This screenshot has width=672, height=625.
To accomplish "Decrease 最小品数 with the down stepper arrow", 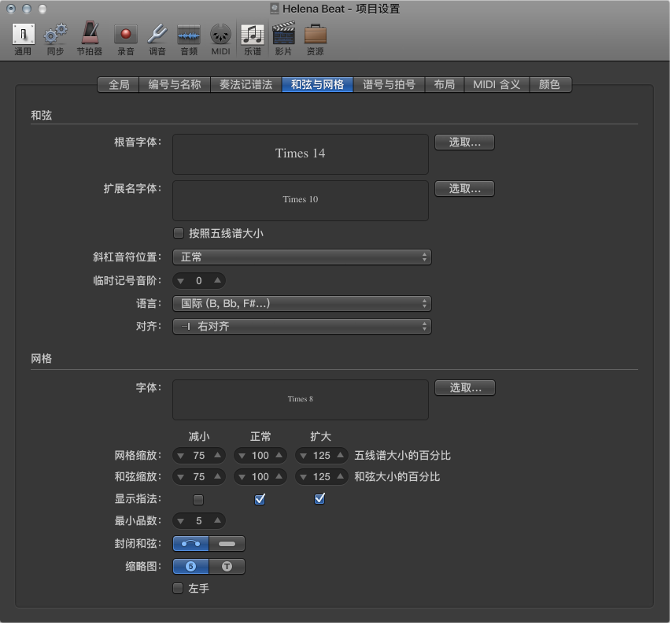I will [x=181, y=520].
